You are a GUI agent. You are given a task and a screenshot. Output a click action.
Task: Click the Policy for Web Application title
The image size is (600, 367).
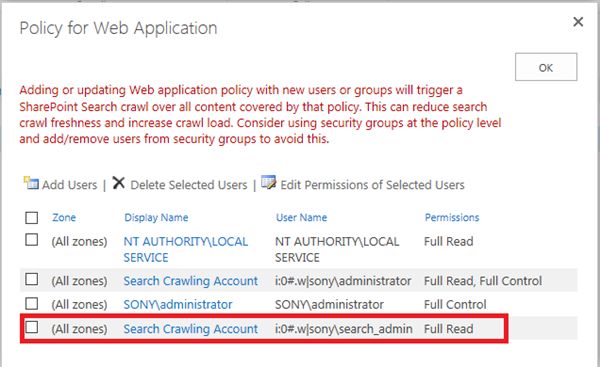coord(118,28)
